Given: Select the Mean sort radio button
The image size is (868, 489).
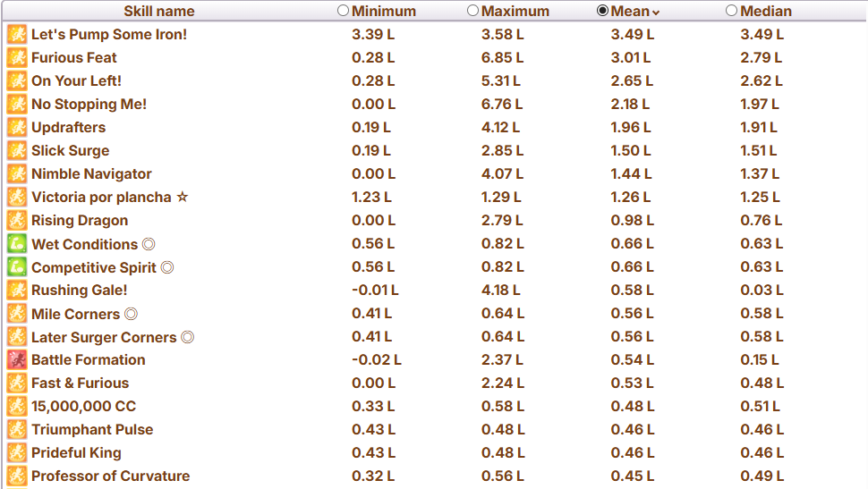Looking at the screenshot, I should coord(602,11).
